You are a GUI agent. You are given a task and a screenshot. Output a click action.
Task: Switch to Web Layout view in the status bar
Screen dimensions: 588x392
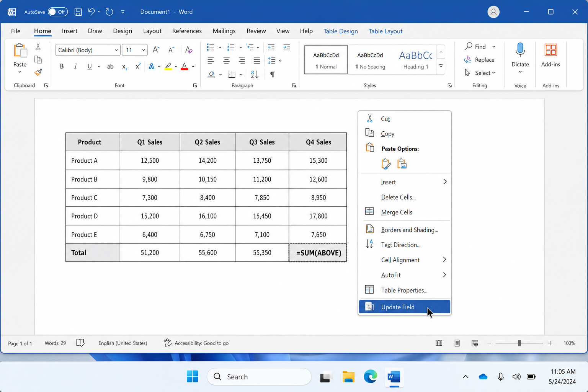pos(475,343)
